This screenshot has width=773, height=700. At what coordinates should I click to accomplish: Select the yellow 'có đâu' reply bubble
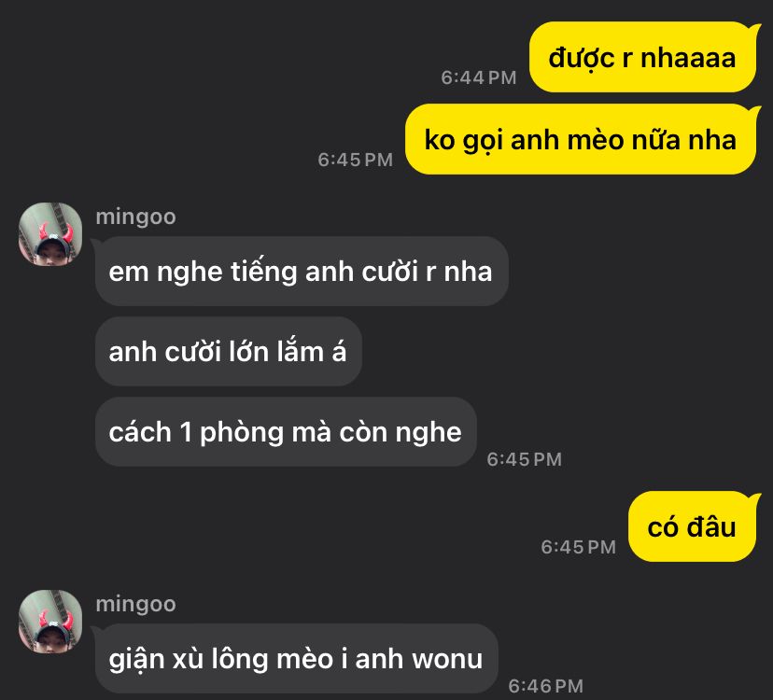point(692,526)
